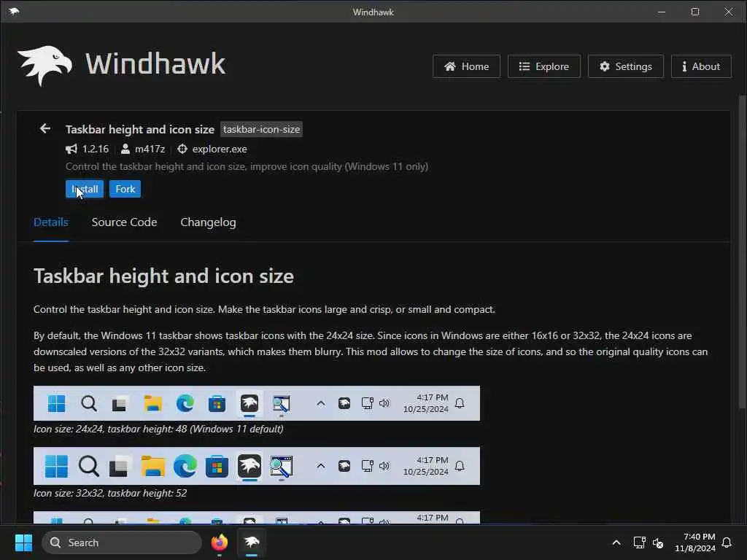
Task: Click the version megaphone icon near 1.2.16
Action: click(71, 149)
